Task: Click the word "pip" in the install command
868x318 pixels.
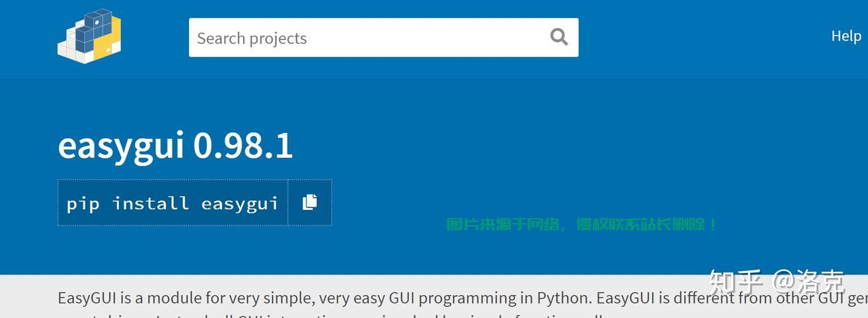Action: (x=83, y=204)
